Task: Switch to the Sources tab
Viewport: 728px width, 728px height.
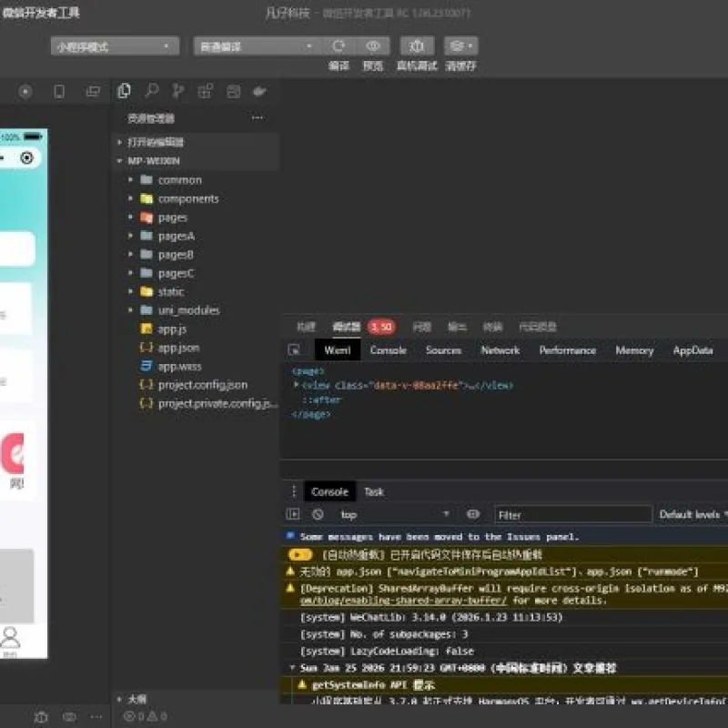Action: [x=443, y=350]
